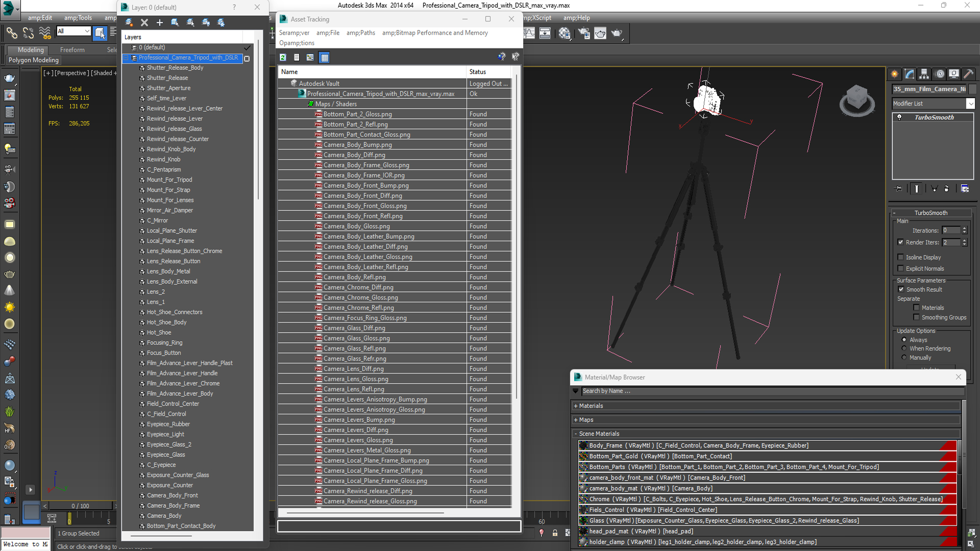Select the Always update radio button

click(904, 340)
